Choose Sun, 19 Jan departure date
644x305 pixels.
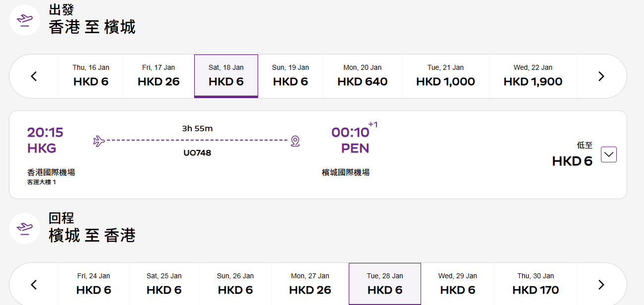(290, 76)
